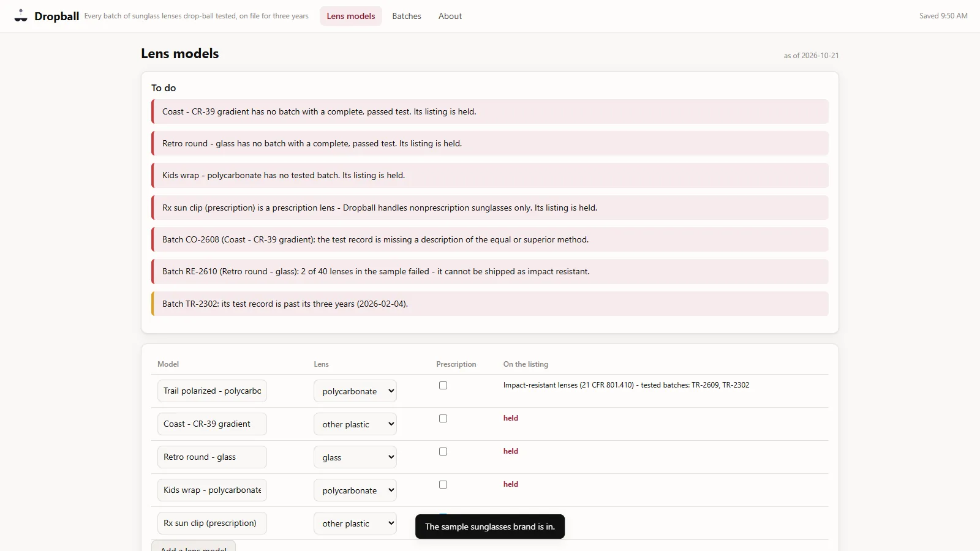Enable Prescription for Kids wrap - polycarbonate
This screenshot has width=980, height=551.
click(x=443, y=485)
